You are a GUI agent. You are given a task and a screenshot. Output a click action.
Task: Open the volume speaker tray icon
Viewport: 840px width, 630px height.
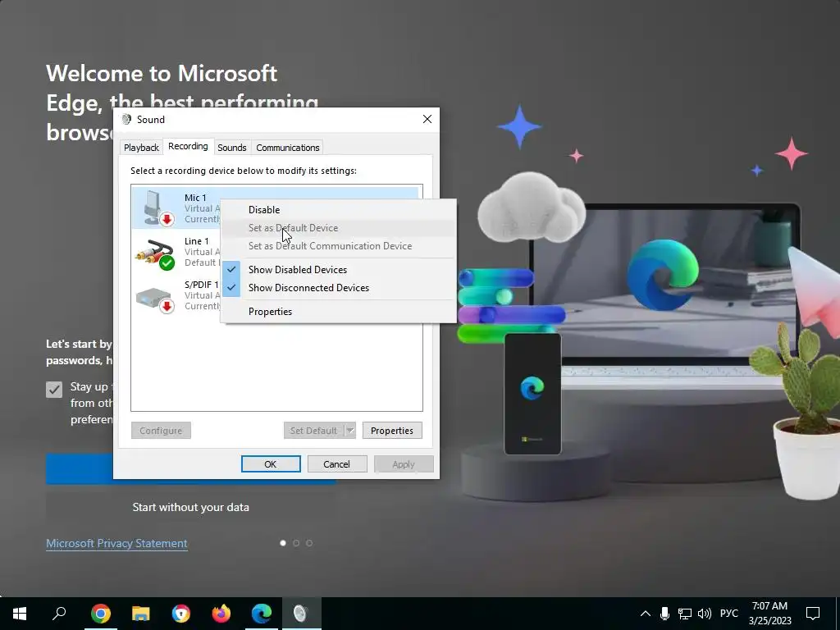coord(705,614)
